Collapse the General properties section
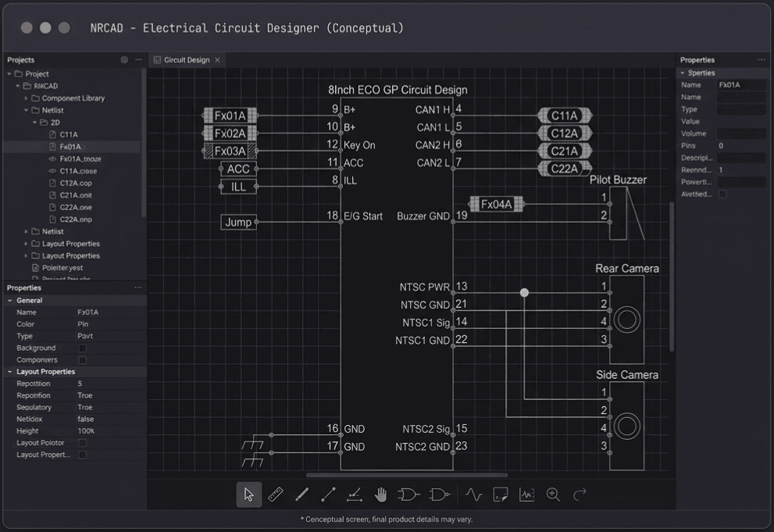Screen dimensions: 774x532 [x=10, y=301]
